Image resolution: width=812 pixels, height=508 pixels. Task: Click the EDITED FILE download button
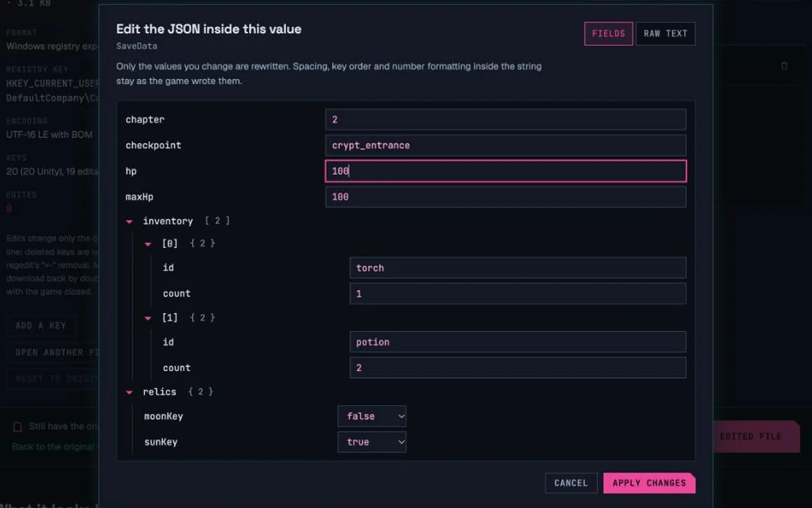tap(757, 437)
